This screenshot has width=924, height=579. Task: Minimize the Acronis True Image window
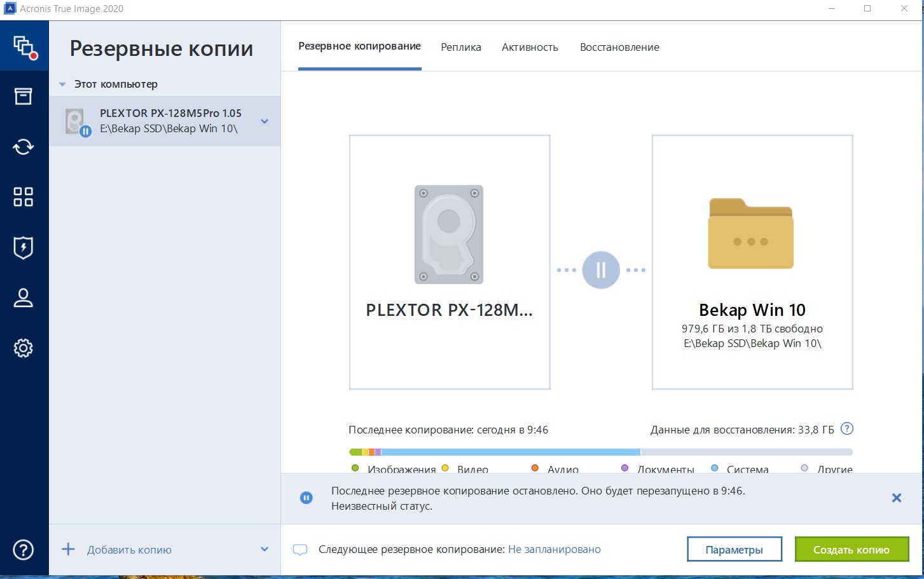point(832,9)
